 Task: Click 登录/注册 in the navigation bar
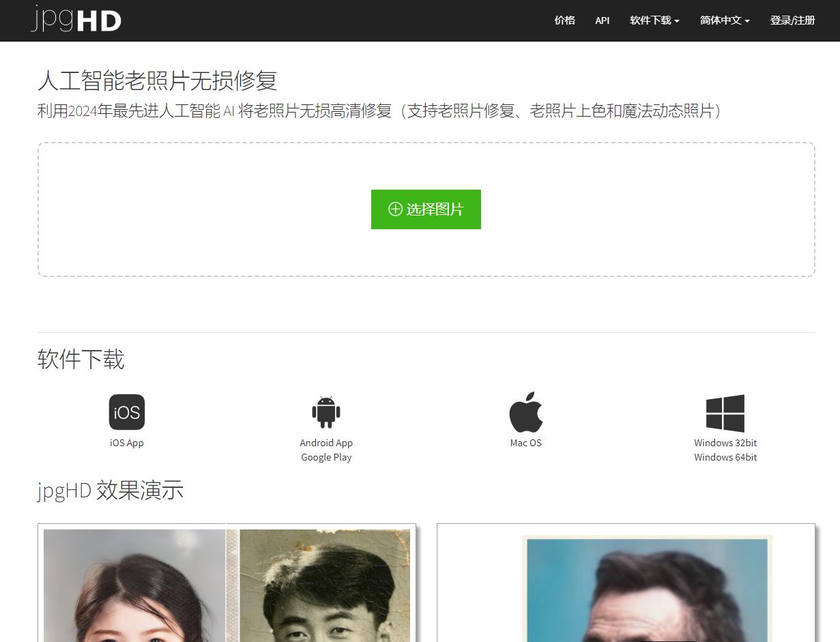(792, 20)
